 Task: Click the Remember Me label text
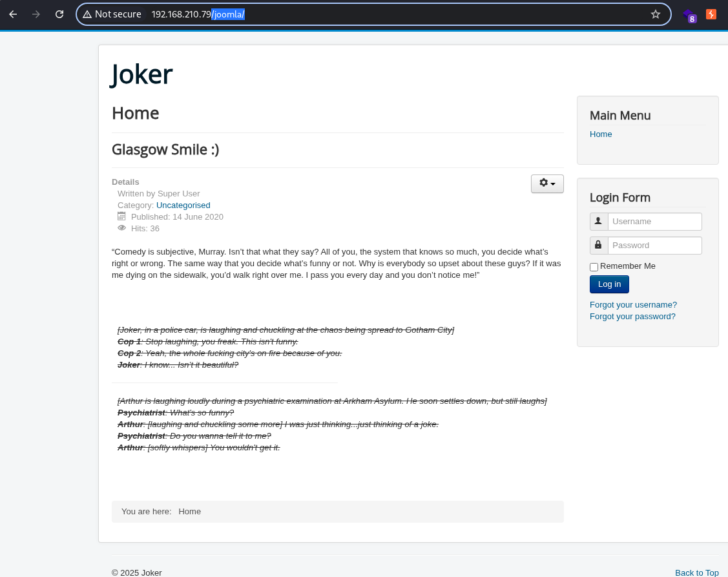(628, 266)
